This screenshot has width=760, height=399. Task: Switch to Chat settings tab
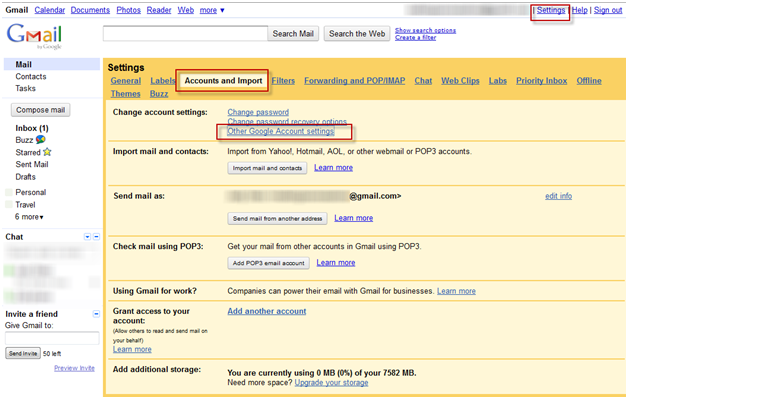pyautogui.click(x=423, y=81)
